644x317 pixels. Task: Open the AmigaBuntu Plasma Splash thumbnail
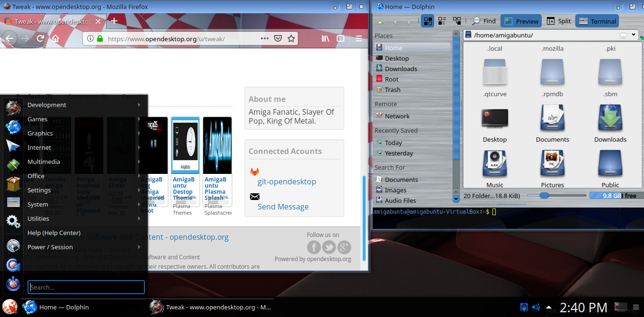(217, 146)
